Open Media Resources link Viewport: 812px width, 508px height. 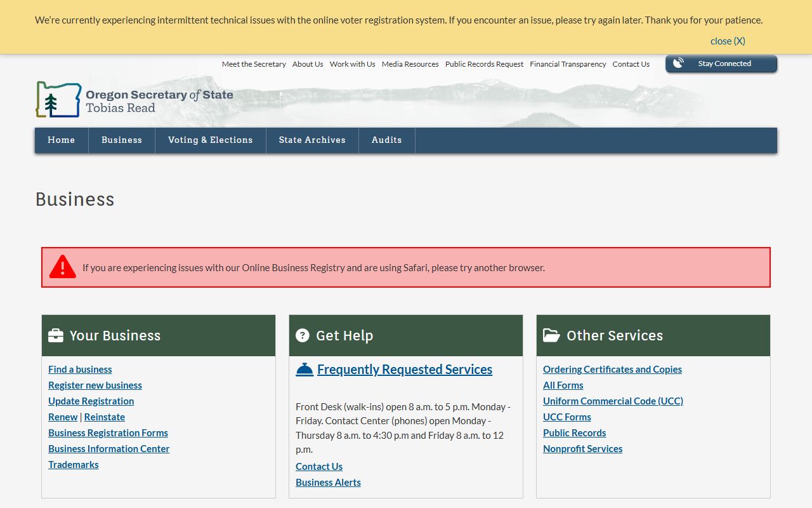[x=410, y=64]
